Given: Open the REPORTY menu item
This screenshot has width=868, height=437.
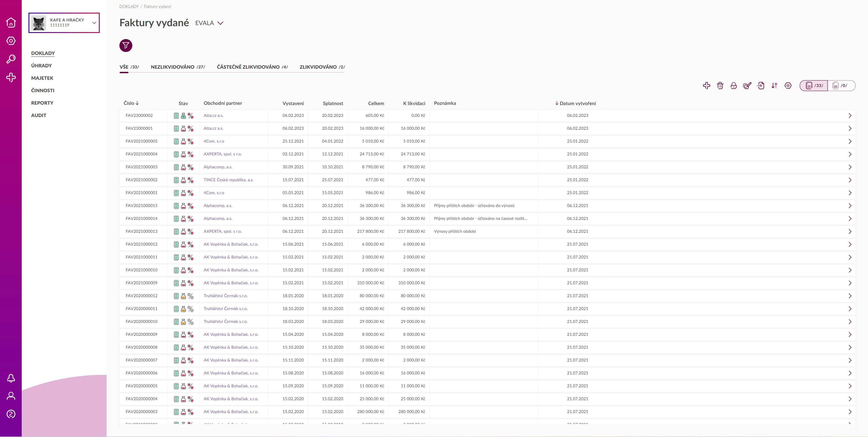Looking at the screenshot, I should pos(42,103).
